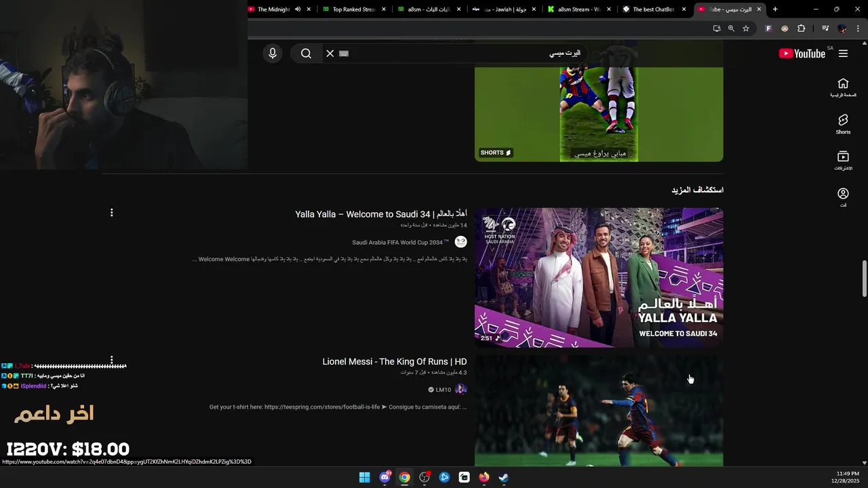
Task: Clear the search query with the X icon
Action: (330, 54)
